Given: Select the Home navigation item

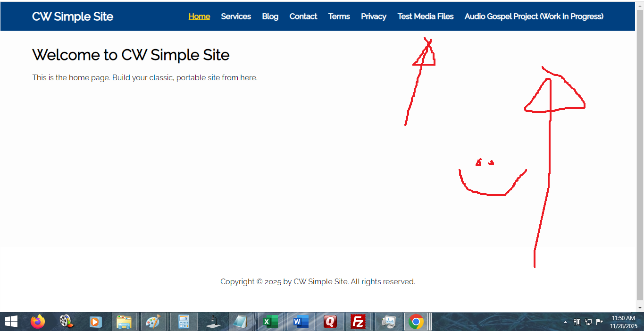Looking at the screenshot, I should tap(199, 16).
